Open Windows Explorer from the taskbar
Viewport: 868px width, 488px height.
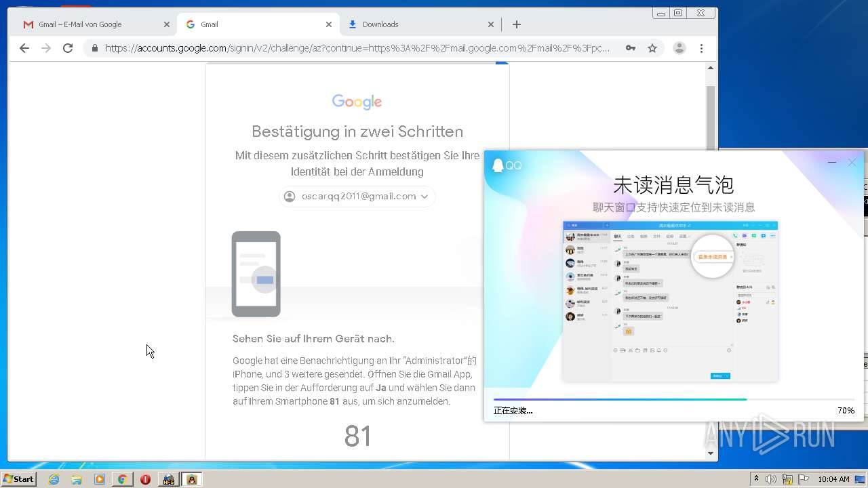tap(77, 479)
